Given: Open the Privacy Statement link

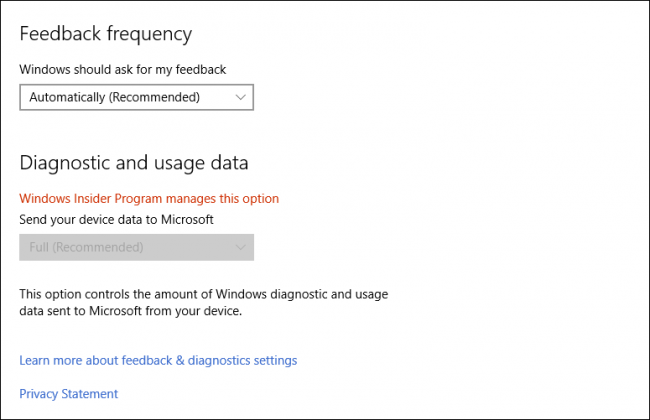Looking at the screenshot, I should pos(68,394).
